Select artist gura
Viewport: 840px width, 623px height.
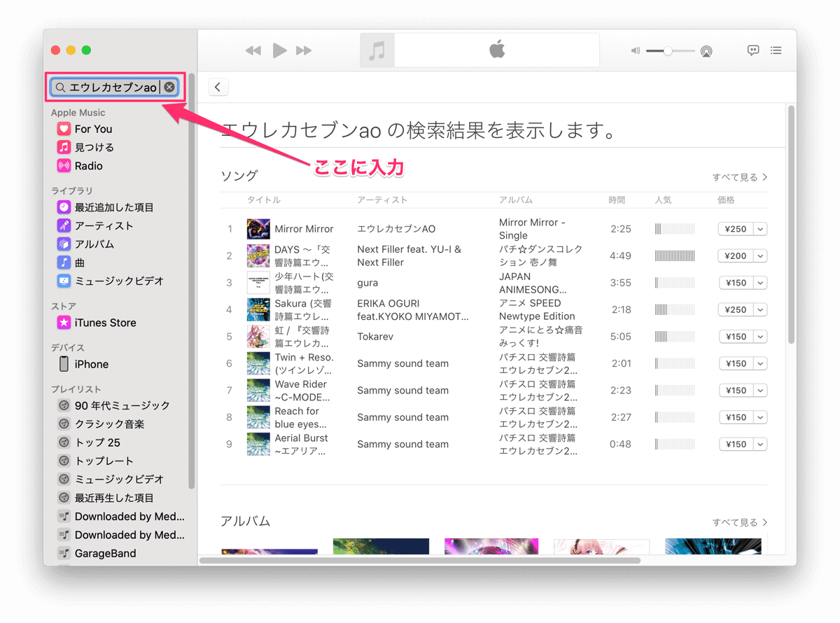pyautogui.click(x=367, y=283)
